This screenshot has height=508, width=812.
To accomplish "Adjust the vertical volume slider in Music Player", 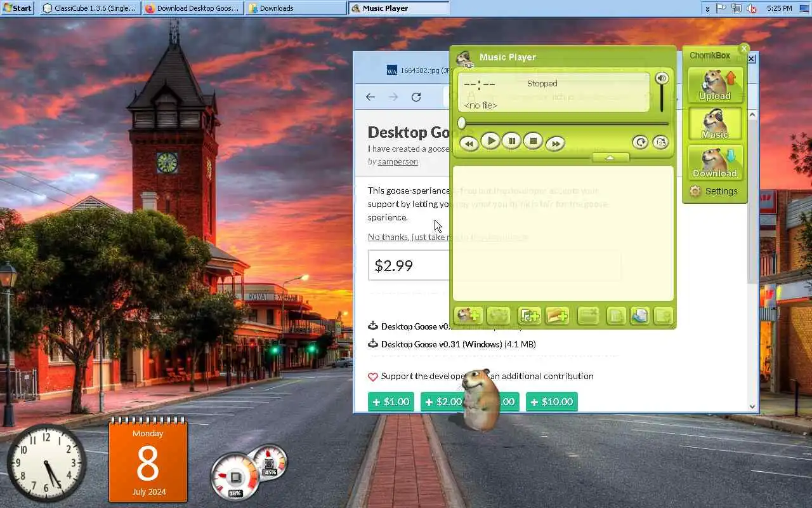I will coord(662,99).
